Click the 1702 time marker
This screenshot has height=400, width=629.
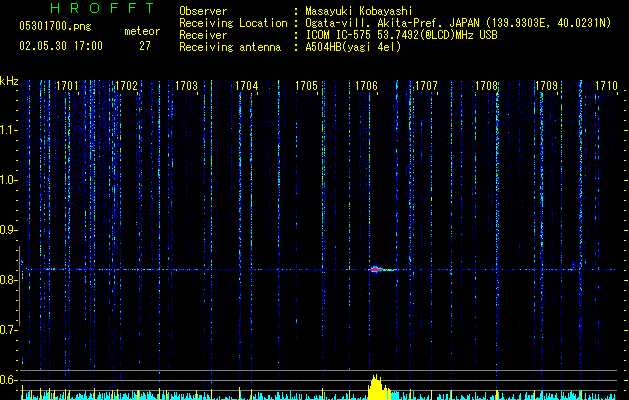(126, 86)
